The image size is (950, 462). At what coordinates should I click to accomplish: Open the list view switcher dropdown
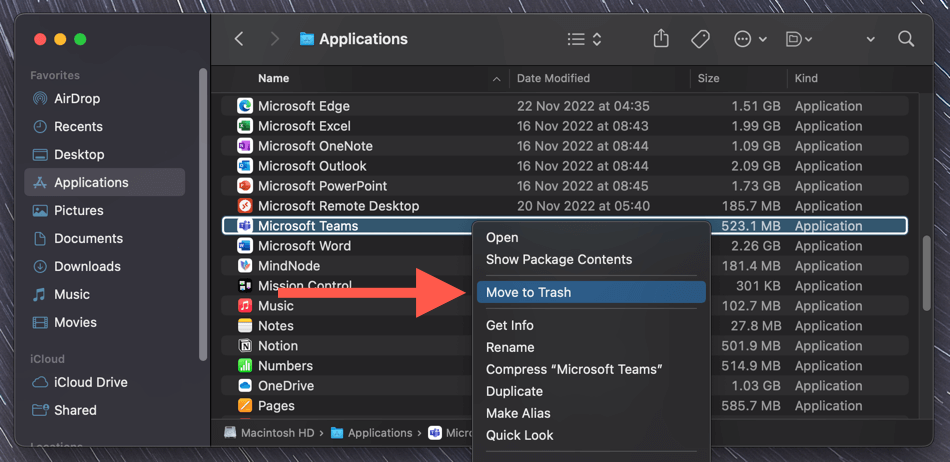pyautogui.click(x=585, y=39)
